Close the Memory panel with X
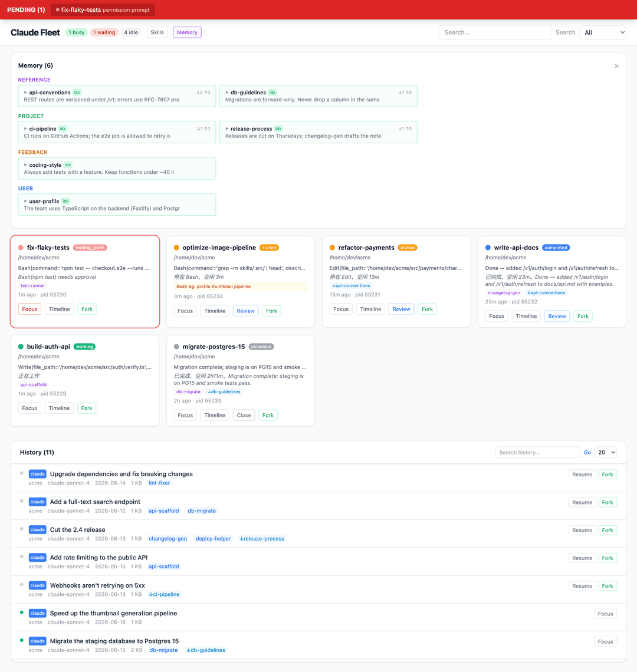 tap(616, 66)
